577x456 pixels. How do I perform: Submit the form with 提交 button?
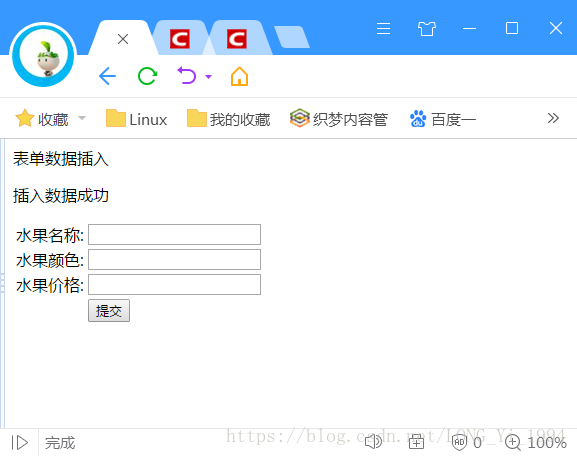coord(109,311)
